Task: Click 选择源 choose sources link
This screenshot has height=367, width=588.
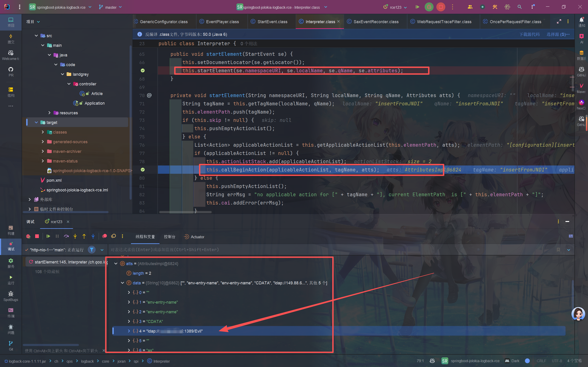Action: [557, 34]
